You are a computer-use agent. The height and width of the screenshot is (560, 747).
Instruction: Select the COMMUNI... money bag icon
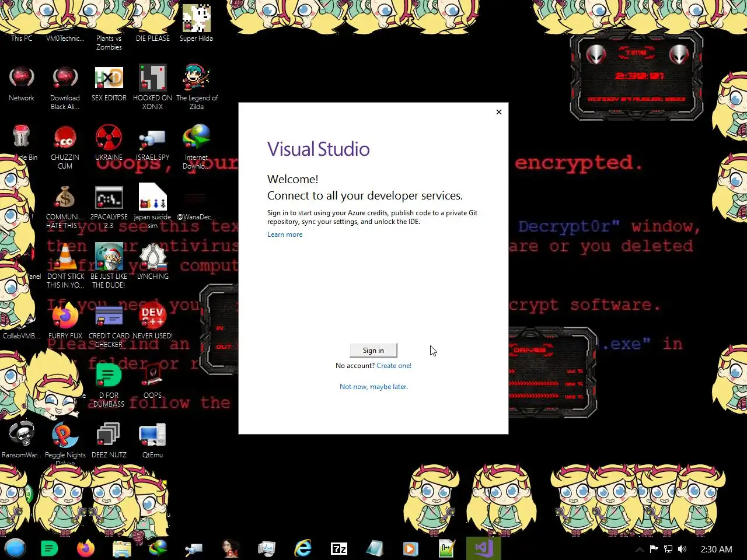point(65,206)
